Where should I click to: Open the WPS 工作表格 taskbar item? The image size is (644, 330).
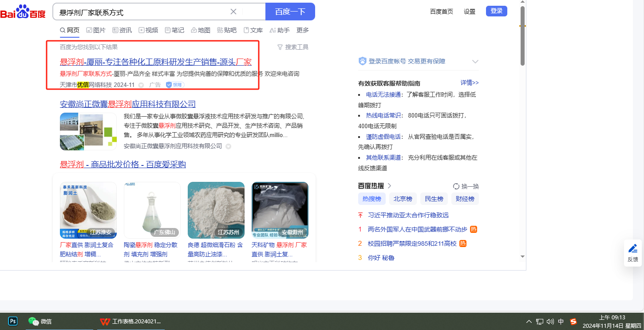click(x=130, y=321)
